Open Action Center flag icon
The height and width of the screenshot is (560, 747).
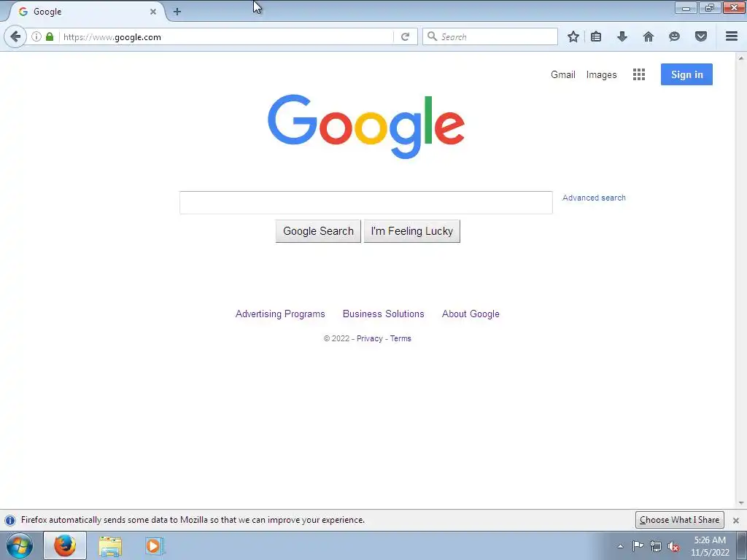point(638,546)
